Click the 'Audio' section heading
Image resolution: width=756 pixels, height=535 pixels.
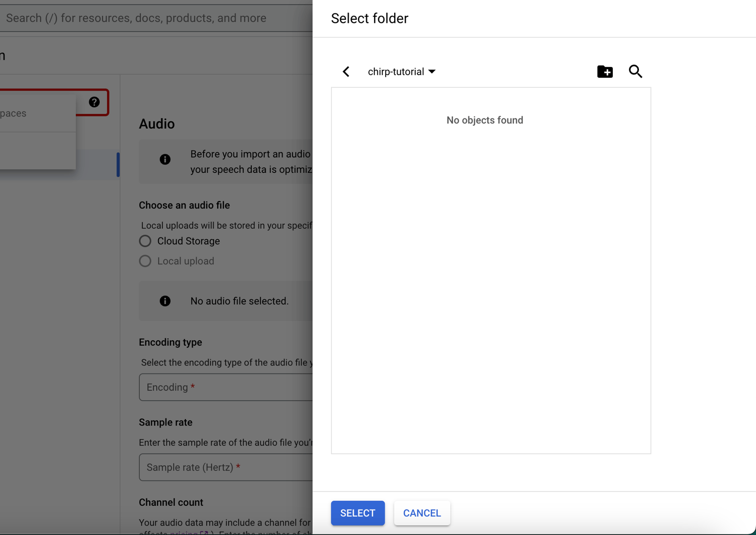pyautogui.click(x=157, y=124)
